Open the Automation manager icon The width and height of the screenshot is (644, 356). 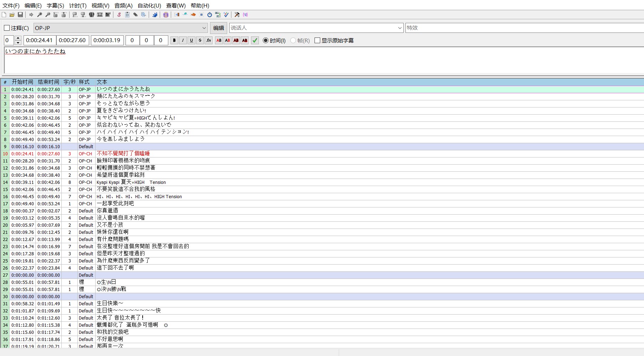pos(155,15)
